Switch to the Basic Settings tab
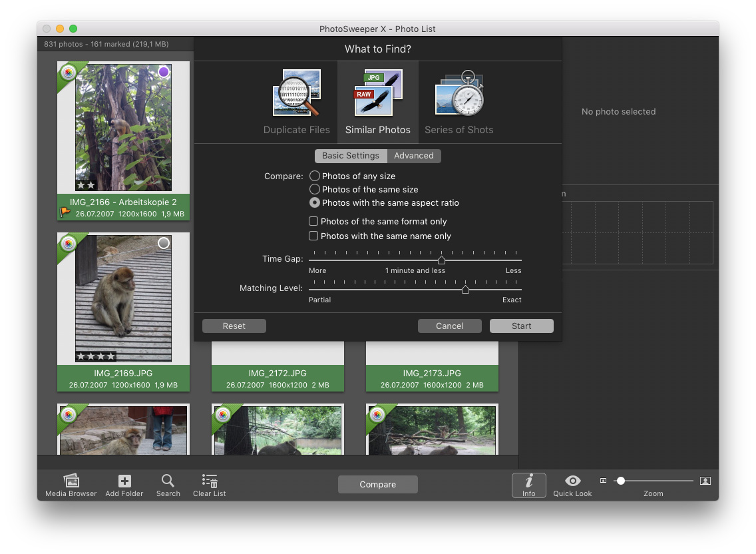The width and height of the screenshot is (756, 554). [x=350, y=156]
